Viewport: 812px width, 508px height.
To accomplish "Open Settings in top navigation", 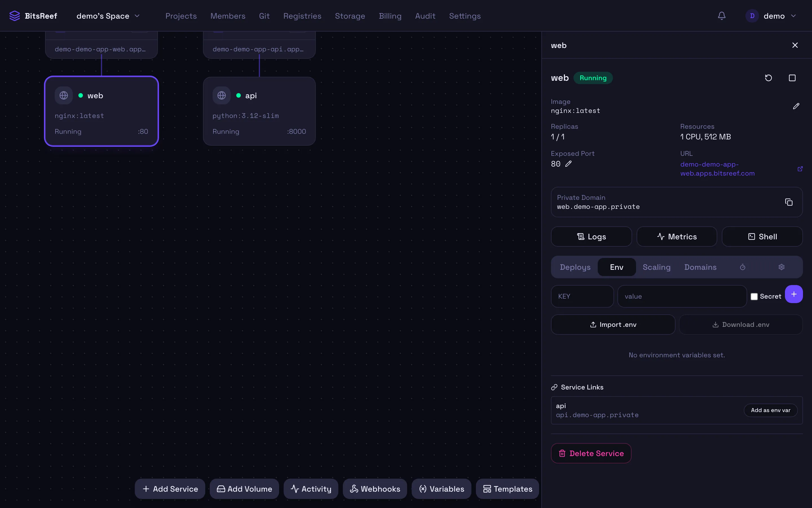I will pyautogui.click(x=465, y=16).
